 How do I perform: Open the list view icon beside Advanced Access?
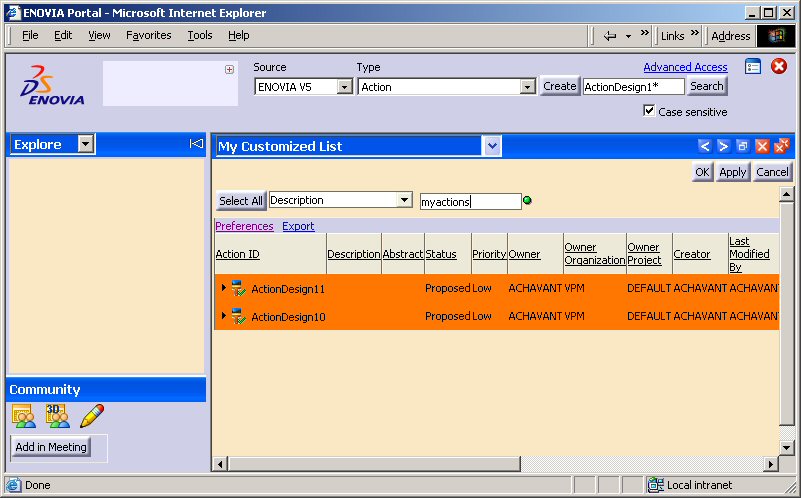tap(753, 66)
